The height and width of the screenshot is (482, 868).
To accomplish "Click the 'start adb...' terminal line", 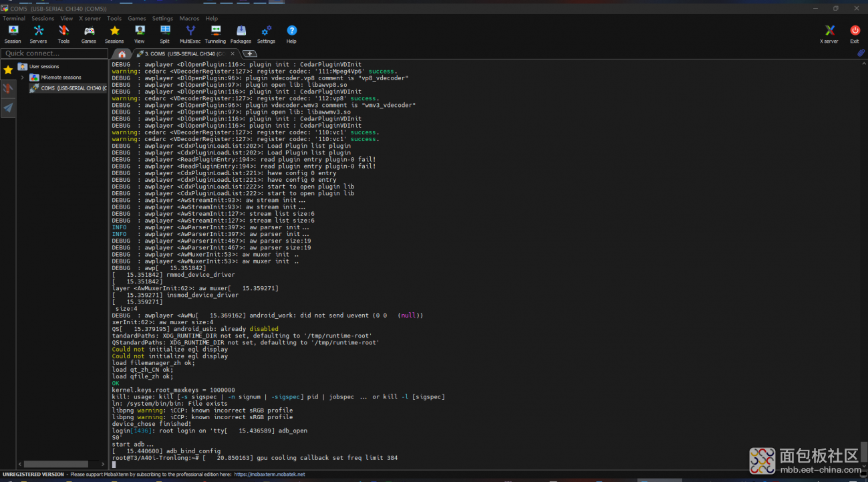I will point(132,445).
